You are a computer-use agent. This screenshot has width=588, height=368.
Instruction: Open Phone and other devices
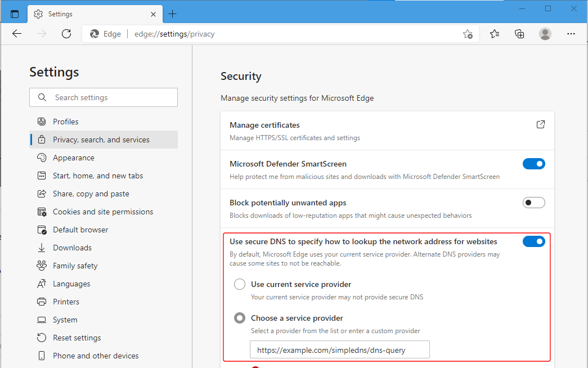tap(104, 356)
